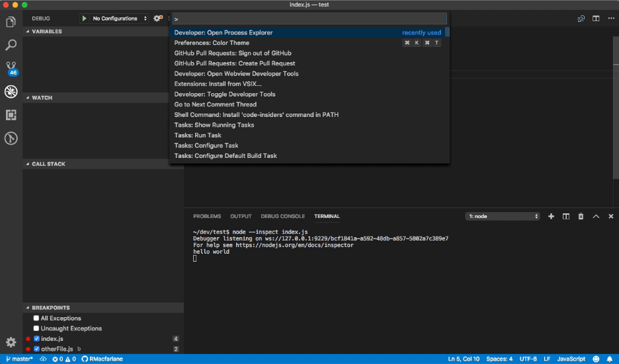Disable the index.js breakpoint checkbox
The height and width of the screenshot is (364, 619).
36,339
